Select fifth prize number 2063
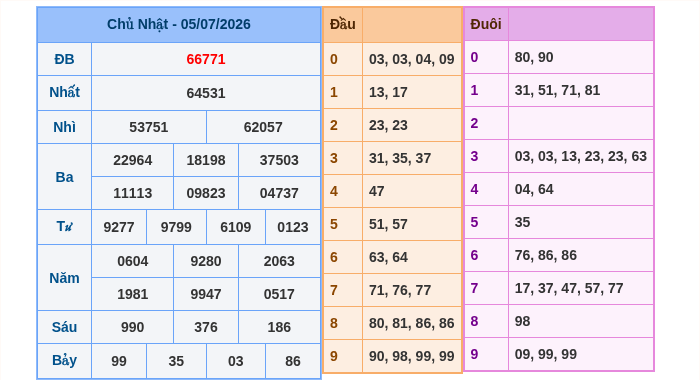Image resolution: width=700 pixels, height=380 pixels. point(279,261)
